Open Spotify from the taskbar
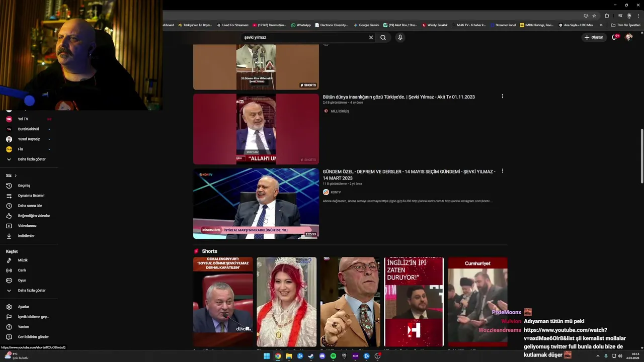Screen dimensions: 644x362 tap(333, 356)
